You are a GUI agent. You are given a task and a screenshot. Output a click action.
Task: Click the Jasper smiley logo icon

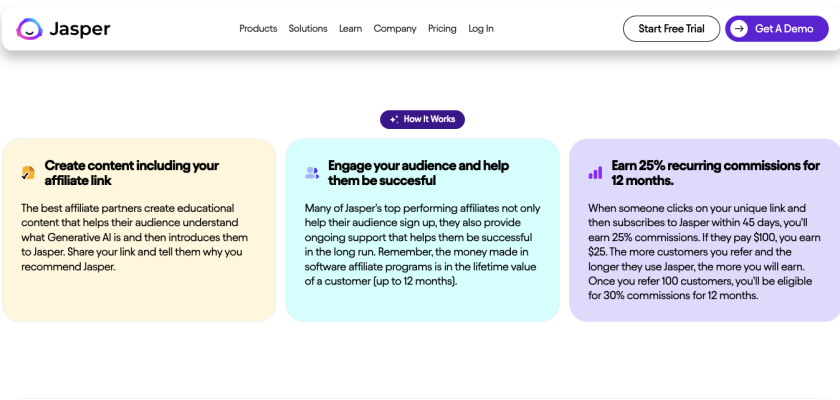pyautogui.click(x=29, y=29)
